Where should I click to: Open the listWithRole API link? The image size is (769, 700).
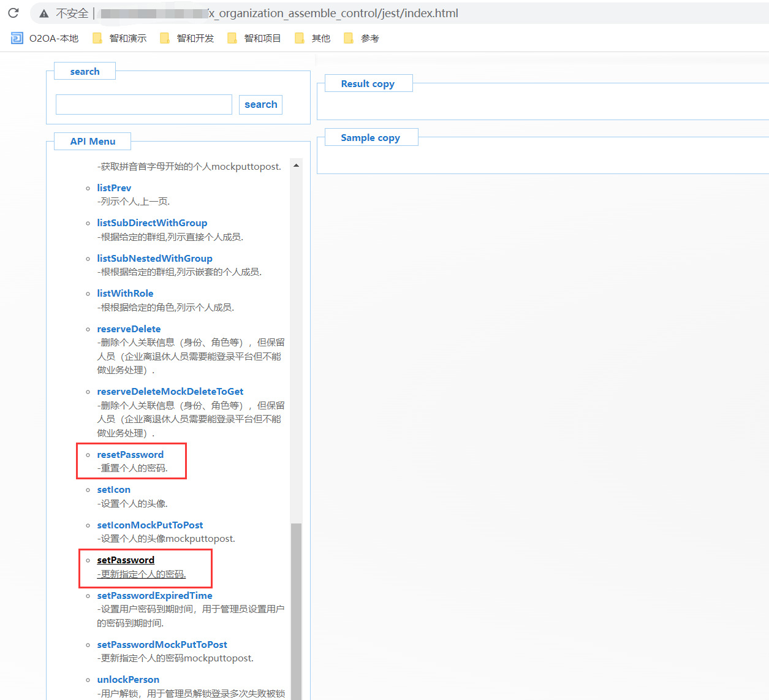point(125,293)
